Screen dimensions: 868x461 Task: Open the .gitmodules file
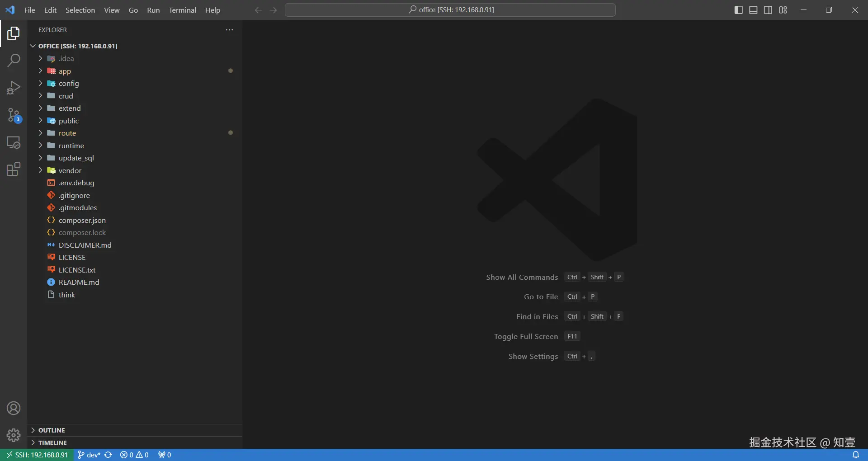click(135, 207)
